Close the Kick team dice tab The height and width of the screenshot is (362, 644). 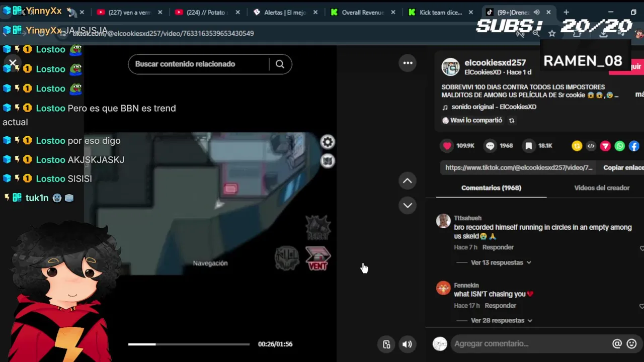coord(471,13)
